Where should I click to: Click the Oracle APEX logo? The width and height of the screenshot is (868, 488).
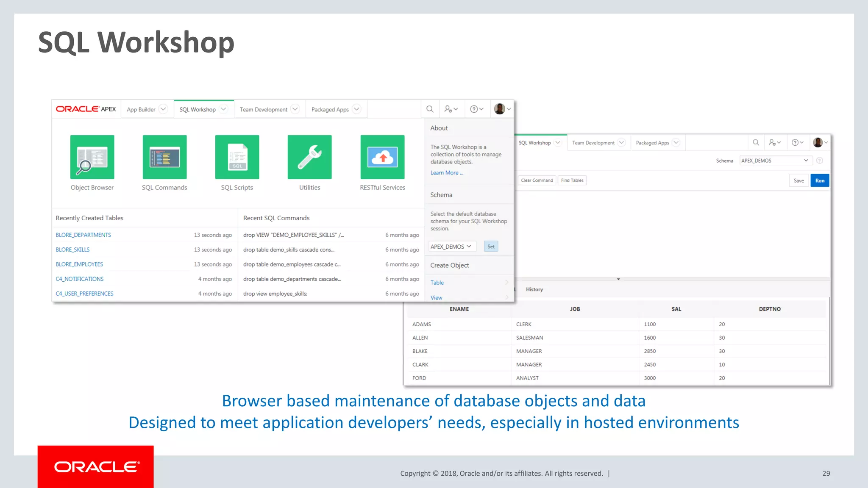pos(86,109)
